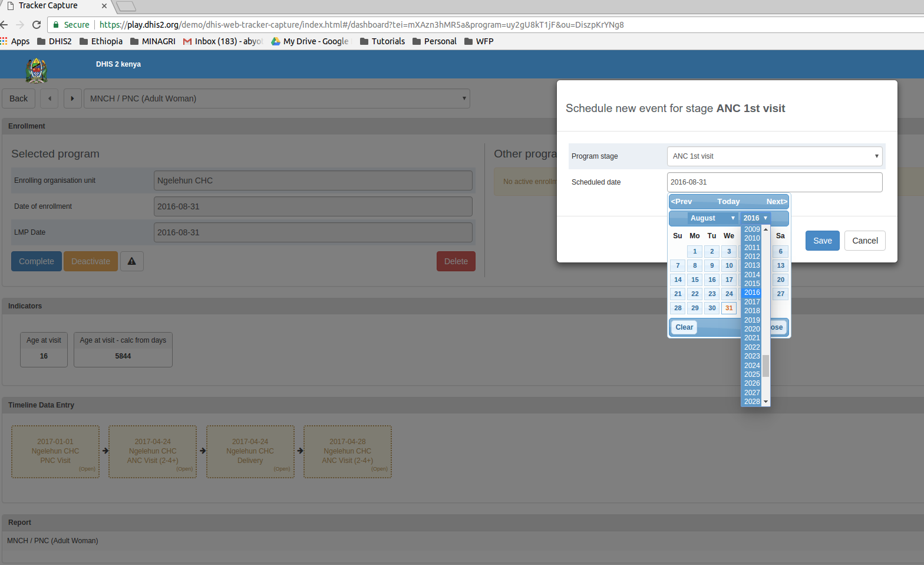Click the browser reload icon
The width and height of the screenshot is (924, 565).
point(37,25)
